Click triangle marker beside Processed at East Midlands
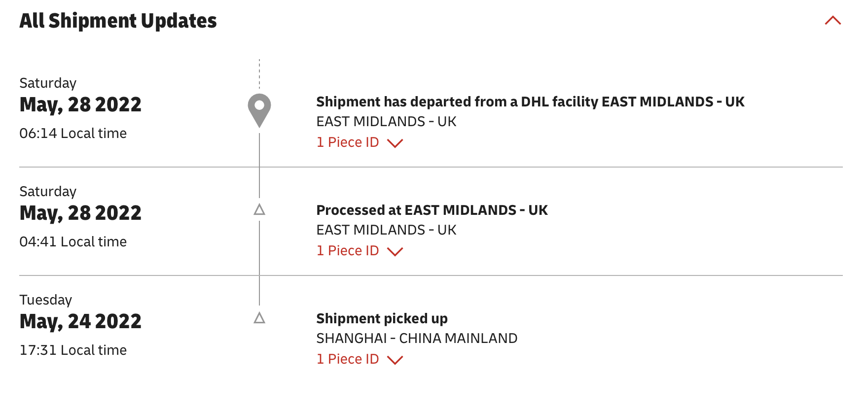Viewport: 868px width, 409px height. (x=259, y=210)
